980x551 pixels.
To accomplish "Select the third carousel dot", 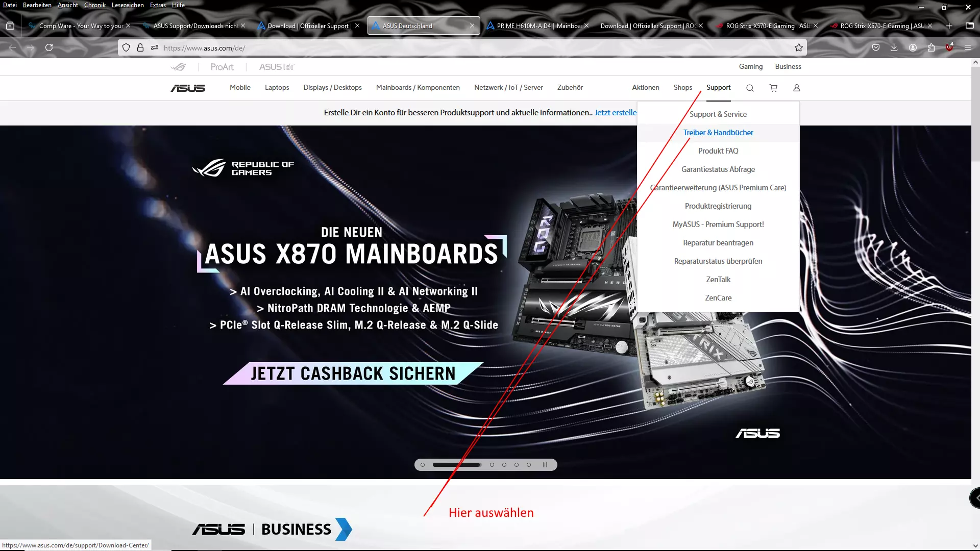I will 492,465.
